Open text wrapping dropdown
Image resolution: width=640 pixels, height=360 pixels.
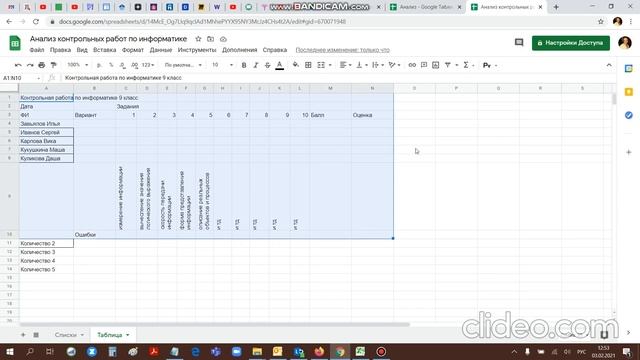[378, 65]
